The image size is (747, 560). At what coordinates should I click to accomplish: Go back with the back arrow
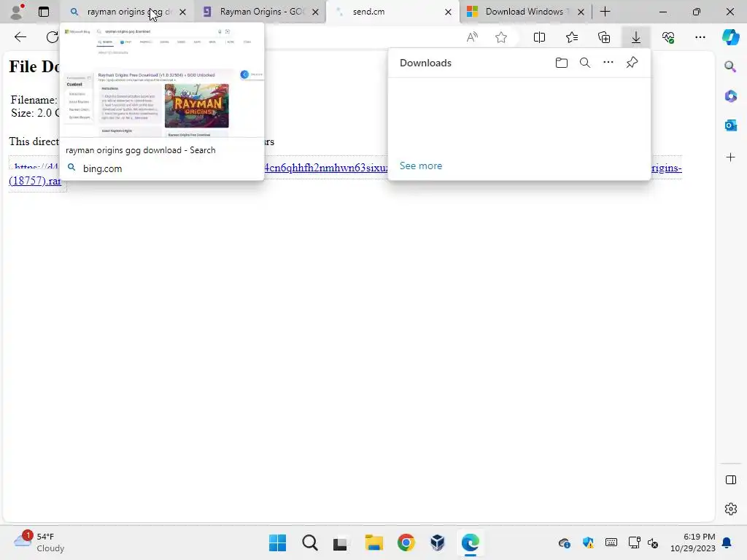[20, 37]
